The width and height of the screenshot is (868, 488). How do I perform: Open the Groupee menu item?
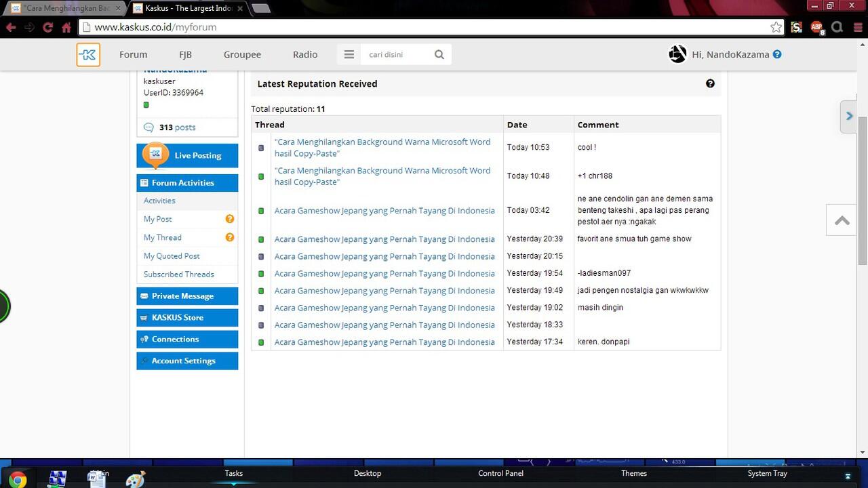point(242,54)
